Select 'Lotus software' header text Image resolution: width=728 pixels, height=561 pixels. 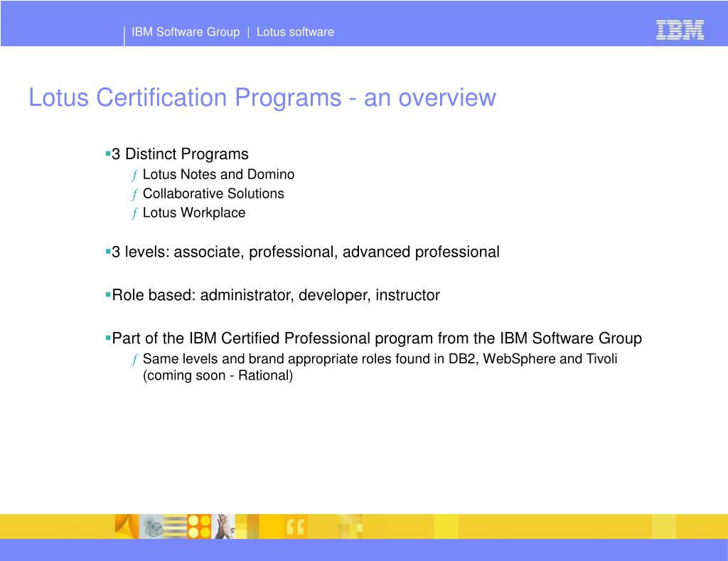295,32
